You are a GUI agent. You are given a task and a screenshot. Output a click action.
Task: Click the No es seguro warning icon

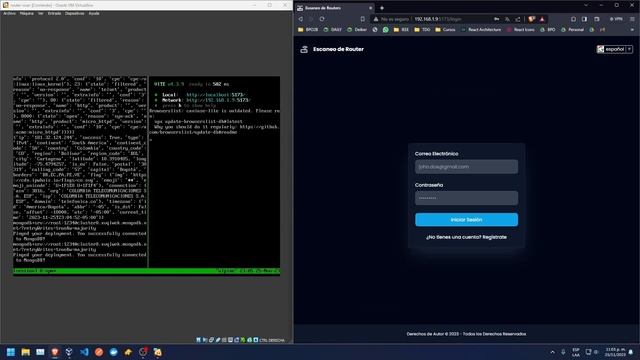(x=376, y=19)
